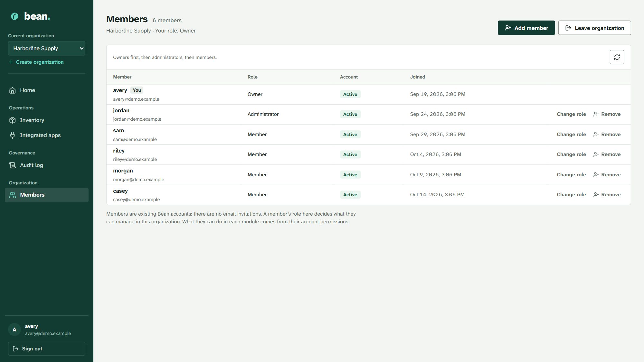Click the refresh members list icon
This screenshot has height=362, width=644.
(617, 57)
